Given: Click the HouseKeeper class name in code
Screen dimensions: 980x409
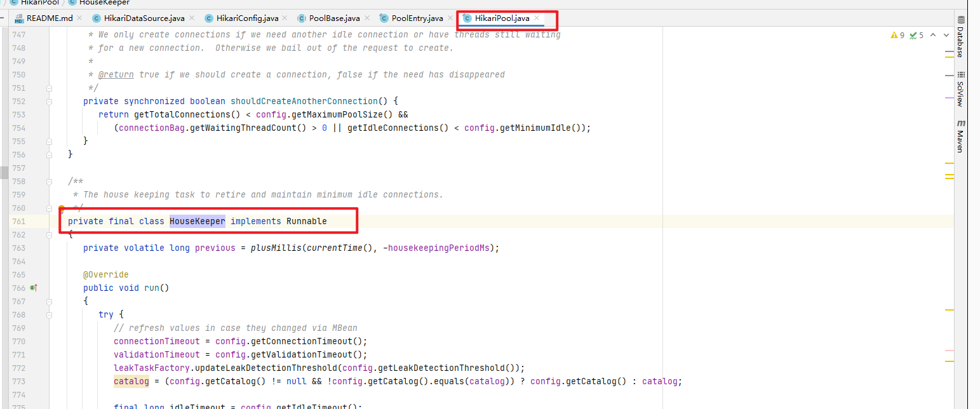Looking at the screenshot, I should click(197, 221).
